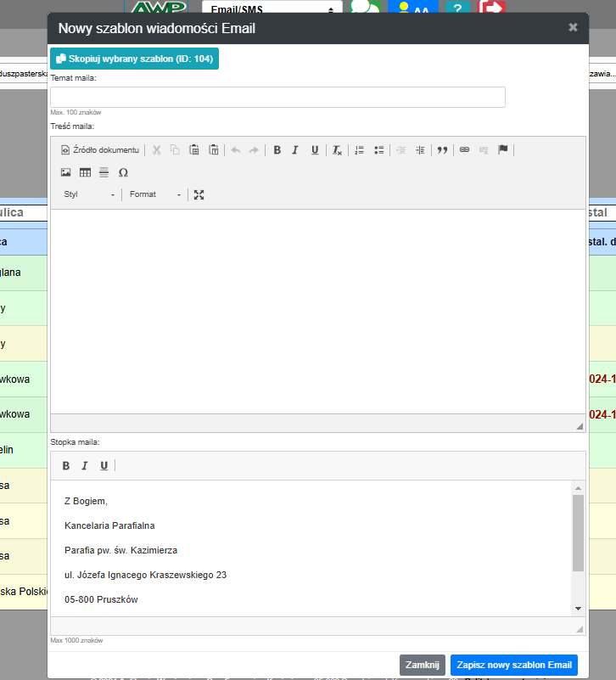Click the block quote icon
616x680 pixels.
coord(442,150)
